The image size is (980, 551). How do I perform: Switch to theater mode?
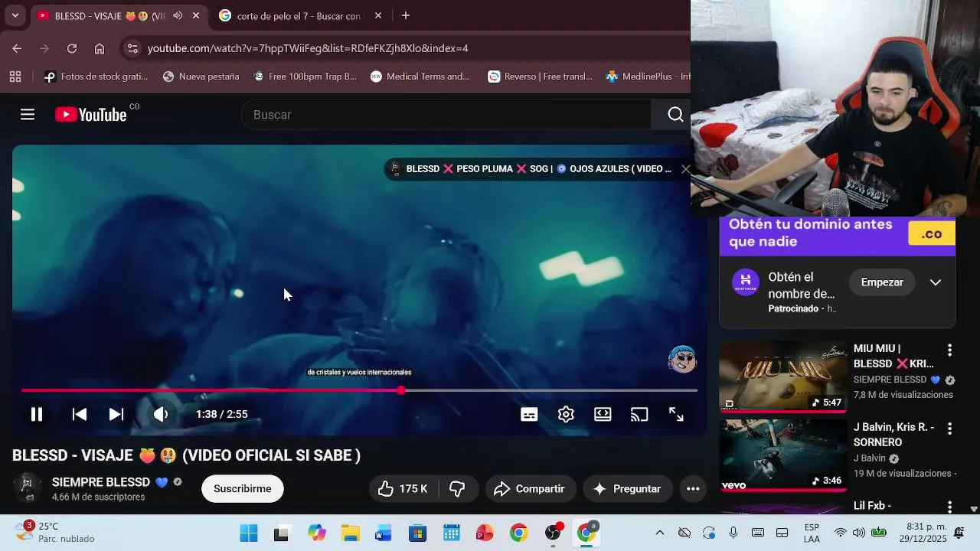tap(603, 414)
